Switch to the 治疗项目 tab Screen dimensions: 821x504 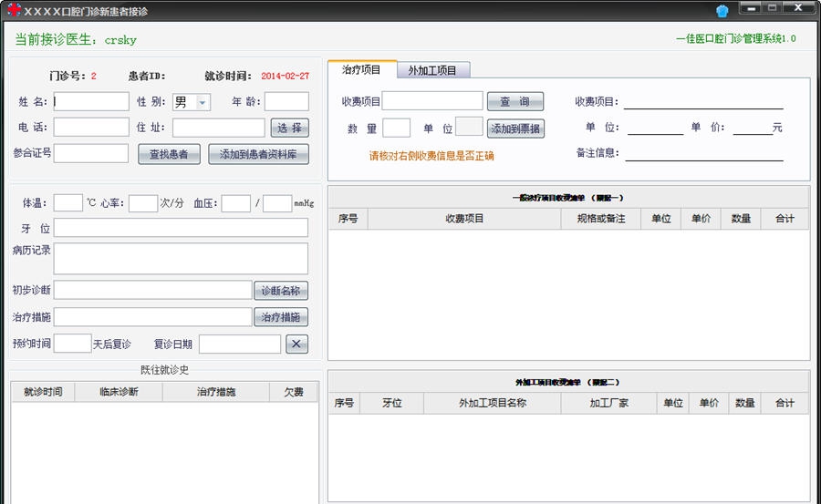(x=361, y=69)
